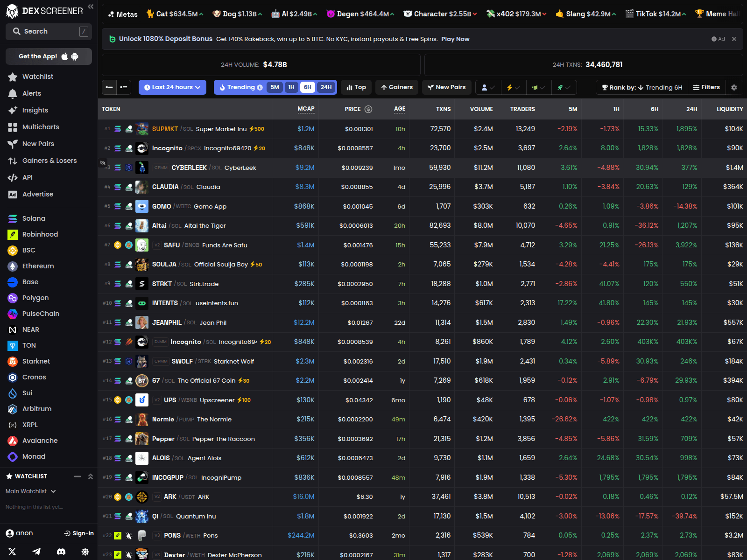Click Play Now ad link
The image size is (747, 560).
click(x=455, y=39)
